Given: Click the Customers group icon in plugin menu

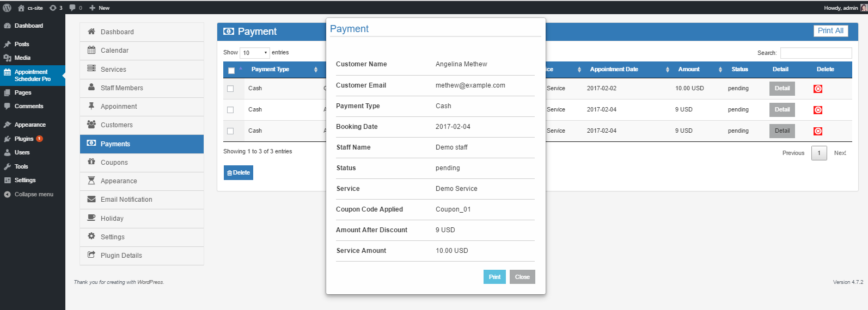Looking at the screenshot, I should pyautogui.click(x=91, y=125).
